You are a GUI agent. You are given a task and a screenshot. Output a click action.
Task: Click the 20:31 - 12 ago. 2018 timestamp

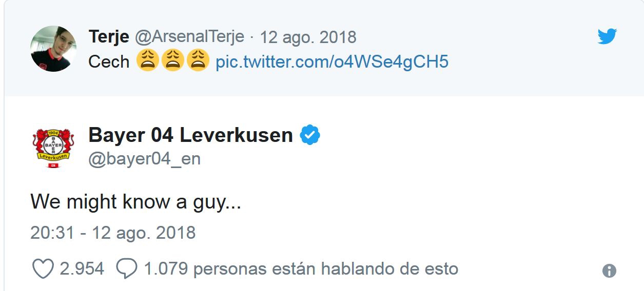tap(113, 233)
